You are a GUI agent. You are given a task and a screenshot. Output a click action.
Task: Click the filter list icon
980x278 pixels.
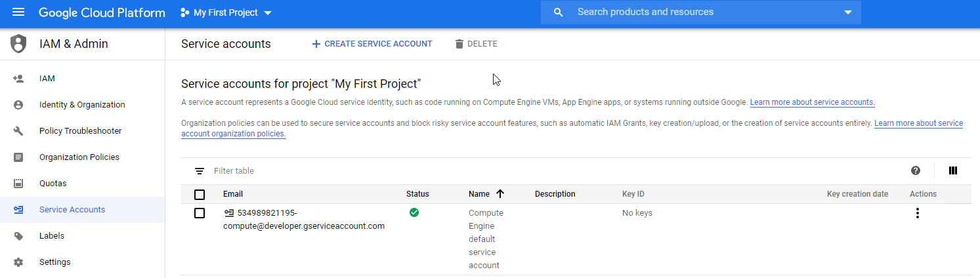pos(200,171)
